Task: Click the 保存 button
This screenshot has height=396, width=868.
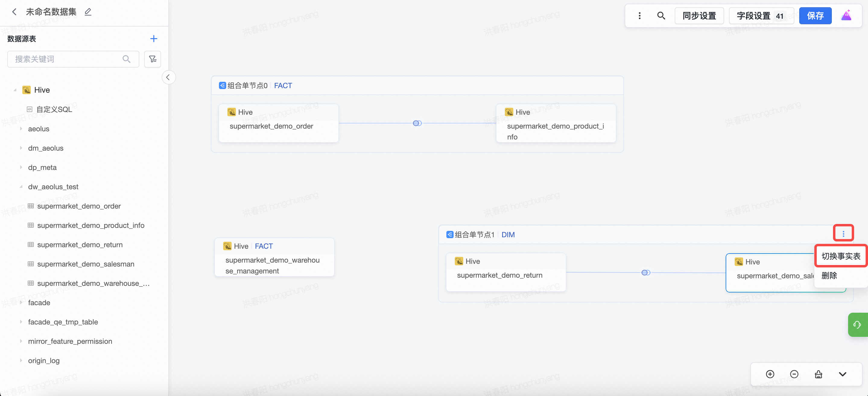Action: [x=815, y=15]
